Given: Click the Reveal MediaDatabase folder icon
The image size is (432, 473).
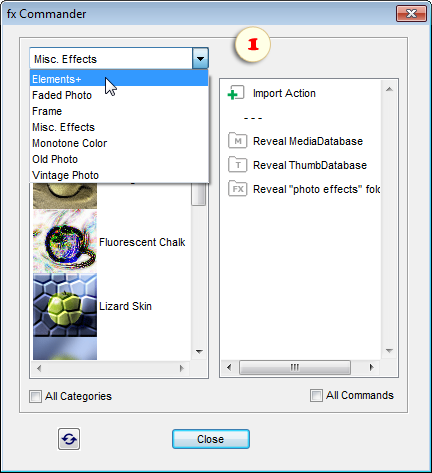Looking at the screenshot, I should point(237,141).
